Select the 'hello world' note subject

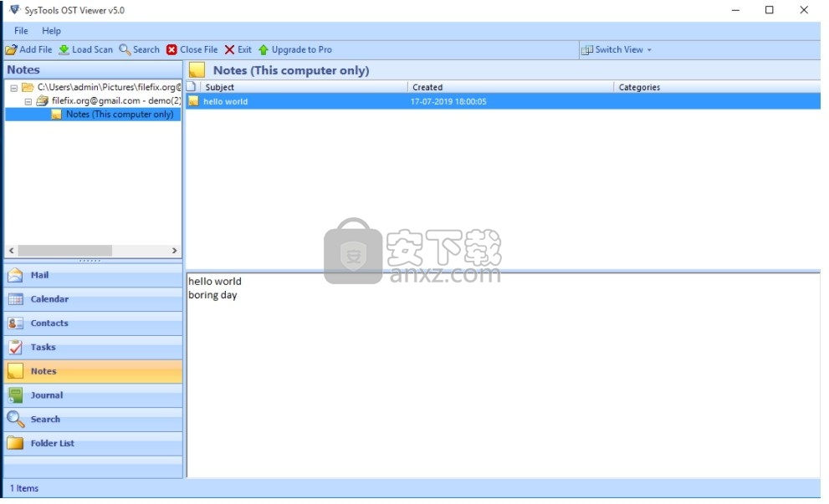click(226, 101)
